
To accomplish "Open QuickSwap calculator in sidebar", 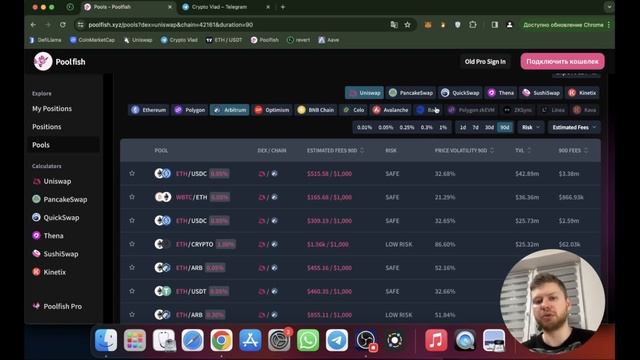I will coord(56,218).
